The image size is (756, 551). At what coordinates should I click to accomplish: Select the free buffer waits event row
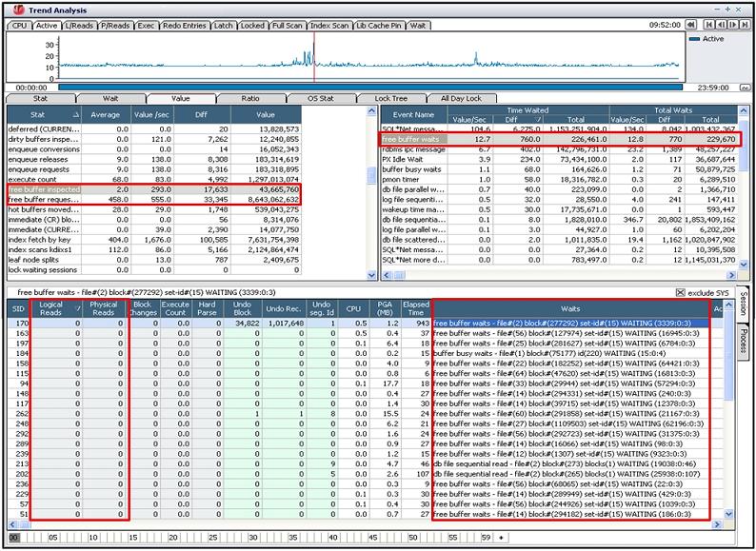[559, 139]
